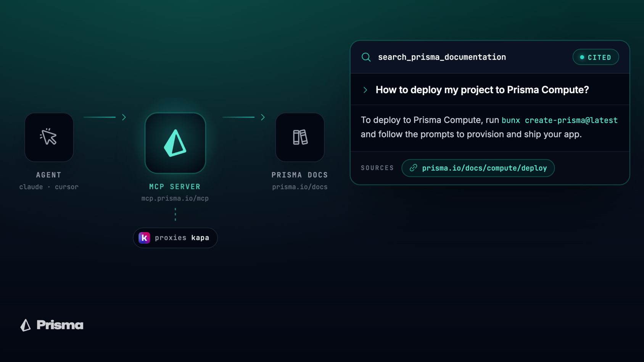Open the prisma.io/docs/compute/deploy source link

(x=478, y=168)
